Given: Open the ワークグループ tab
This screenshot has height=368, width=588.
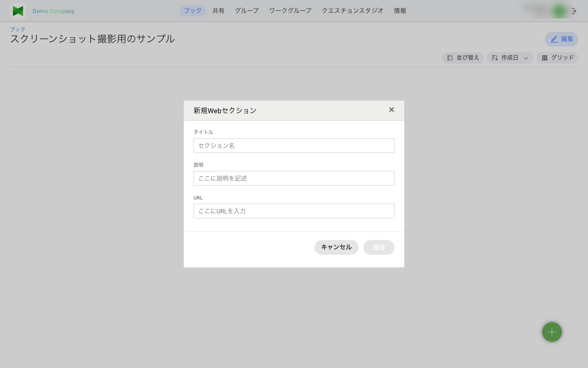Looking at the screenshot, I should (x=290, y=11).
